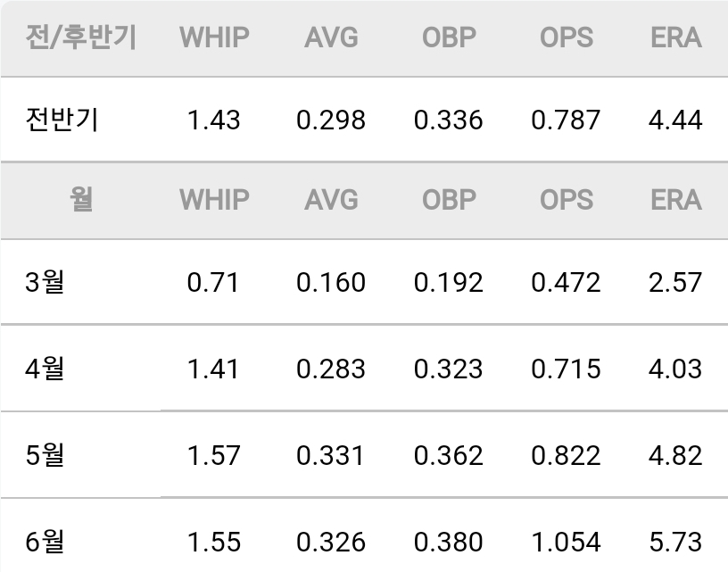Select the 5월 row label
The height and width of the screenshot is (572, 728).
(x=45, y=455)
